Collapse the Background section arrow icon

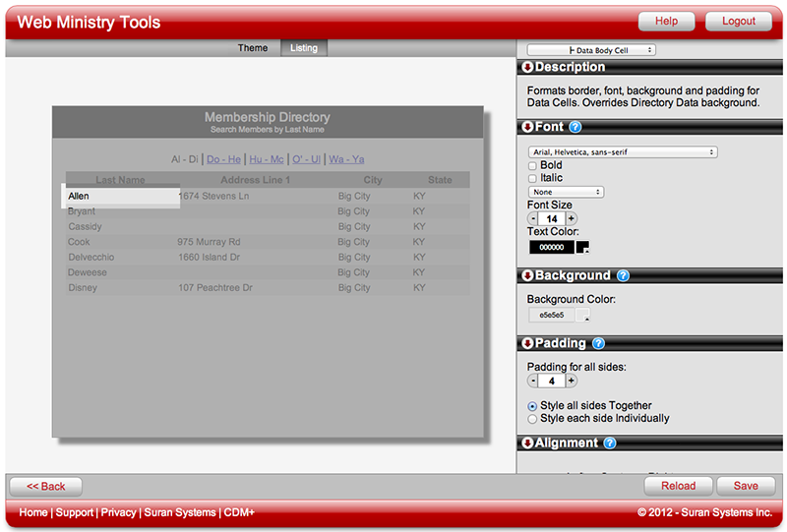tap(527, 275)
